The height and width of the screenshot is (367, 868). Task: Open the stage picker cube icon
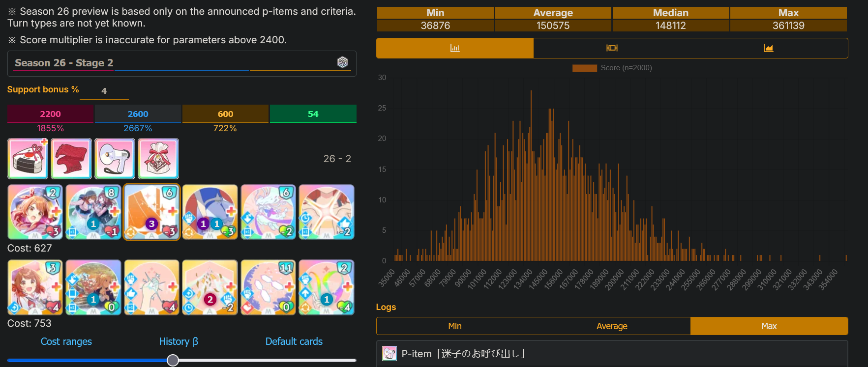(x=343, y=62)
